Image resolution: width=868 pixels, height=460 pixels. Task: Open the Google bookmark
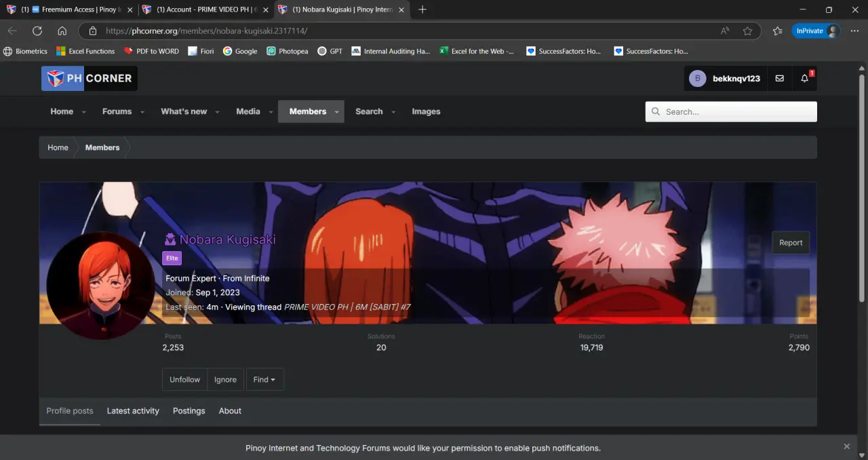[240, 51]
